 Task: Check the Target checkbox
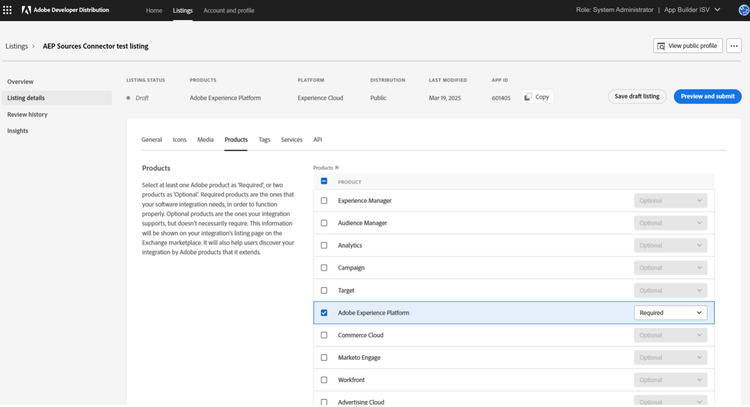pos(324,291)
